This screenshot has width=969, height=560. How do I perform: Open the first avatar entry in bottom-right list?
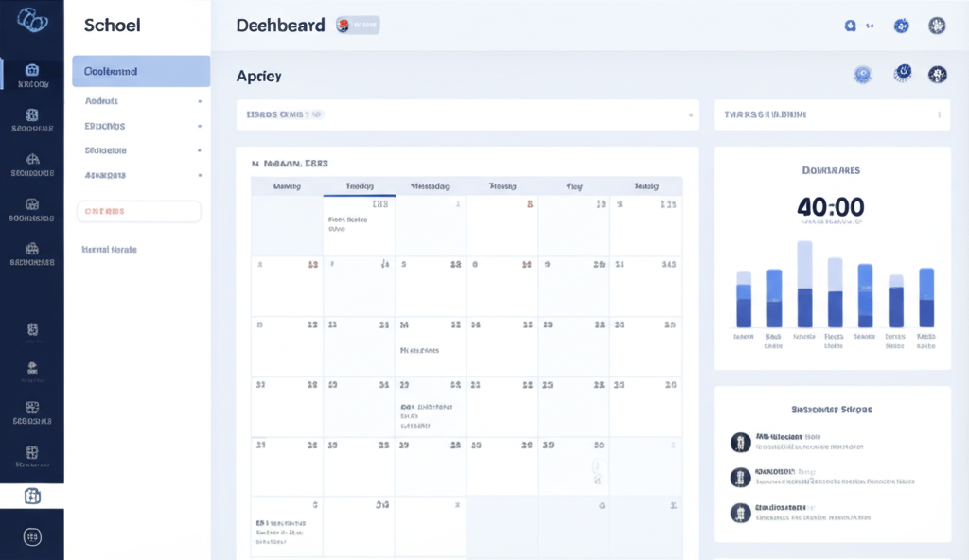point(741,442)
